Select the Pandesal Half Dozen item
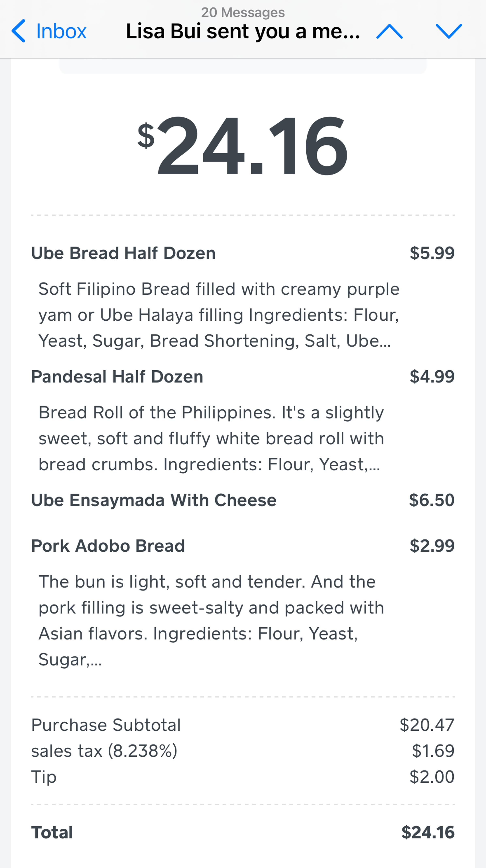Screen dimensions: 486x868 pos(117,376)
